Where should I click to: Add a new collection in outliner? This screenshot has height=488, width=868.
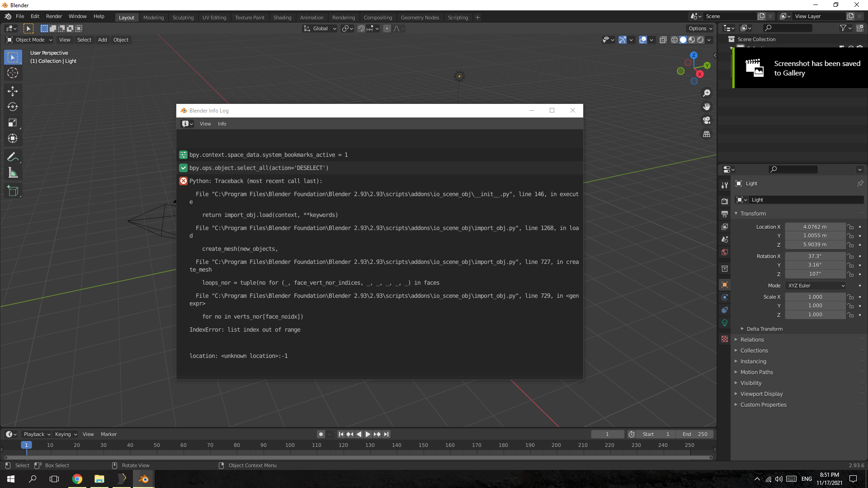point(860,28)
